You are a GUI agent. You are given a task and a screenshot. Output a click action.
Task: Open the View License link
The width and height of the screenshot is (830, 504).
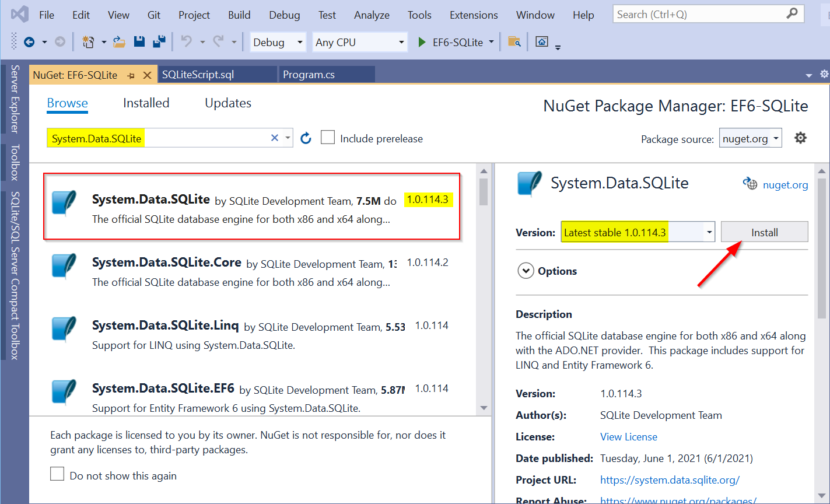(x=628, y=436)
